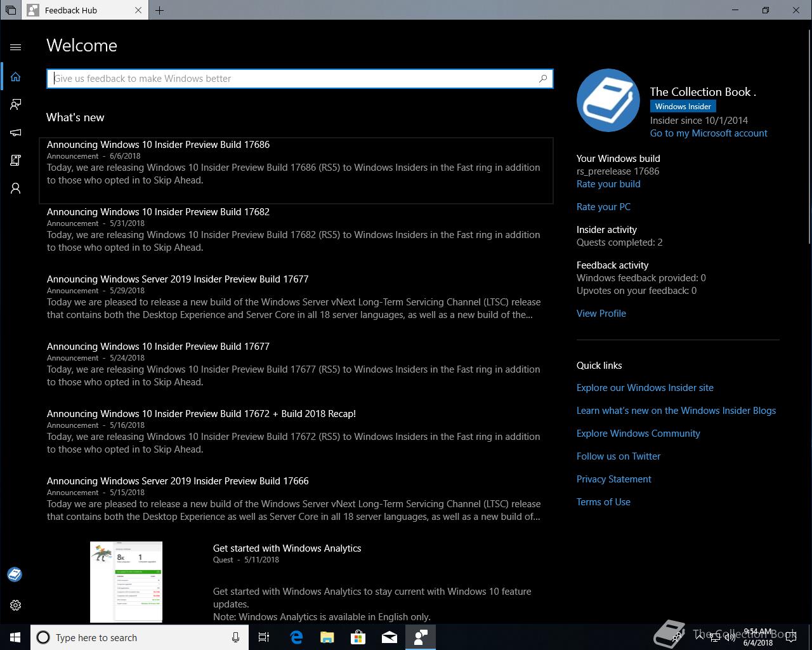Open File Explorer from taskbar
Screen dimensions: 812x650
point(327,637)
